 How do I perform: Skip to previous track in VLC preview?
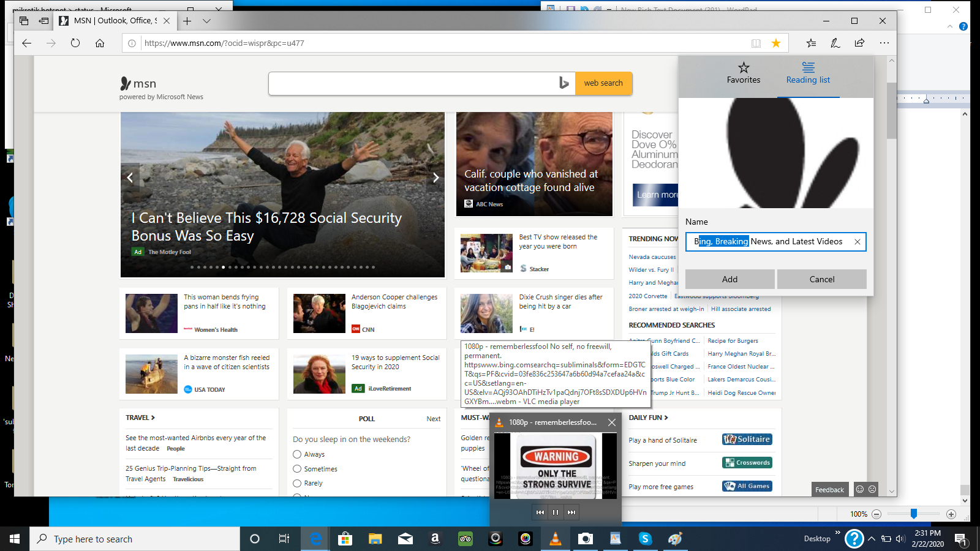pyautogui.click(x=540, y=512)
